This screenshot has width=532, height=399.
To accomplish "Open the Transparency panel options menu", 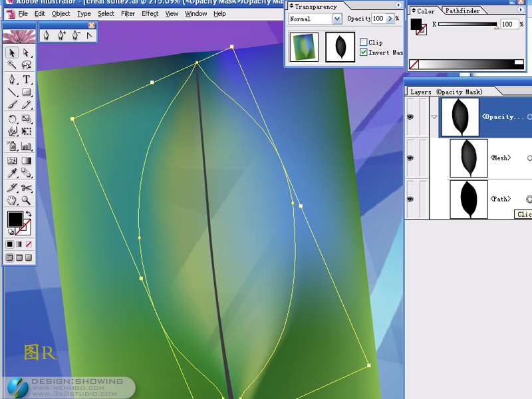I will click(x=398, y=5).
